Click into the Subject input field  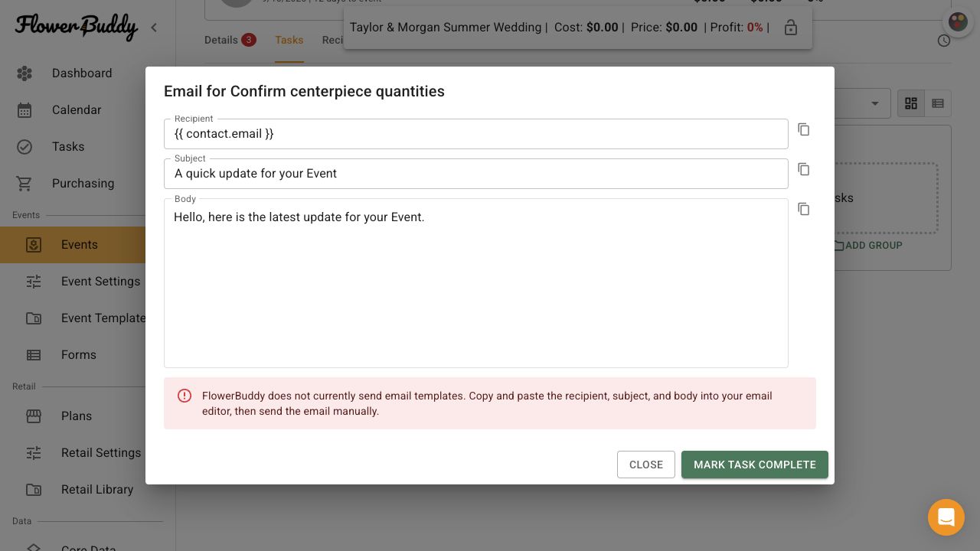click(475, 174)
